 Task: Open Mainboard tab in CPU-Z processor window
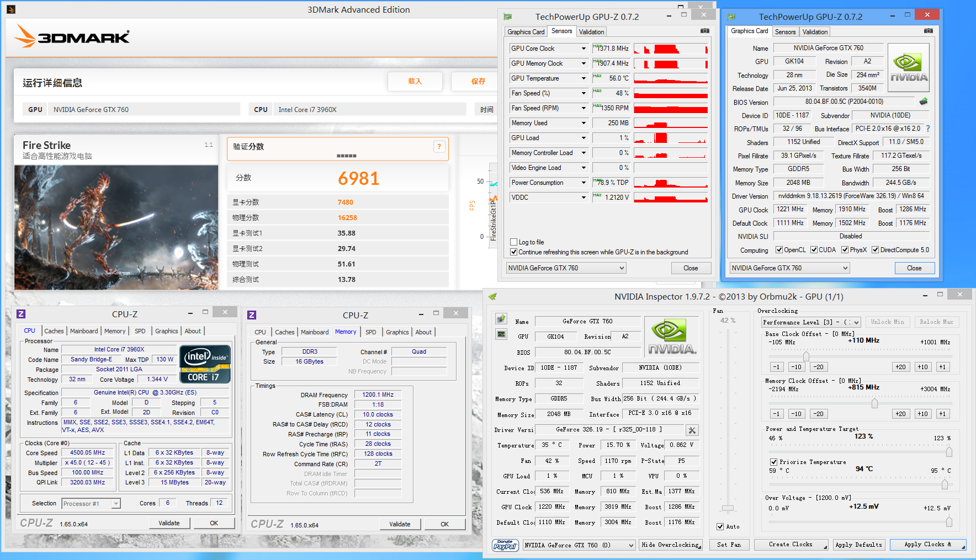tap(84, 331)
